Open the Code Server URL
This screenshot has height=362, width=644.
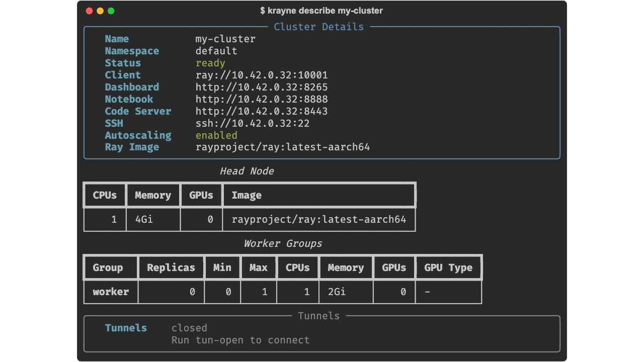pos(262,111)
